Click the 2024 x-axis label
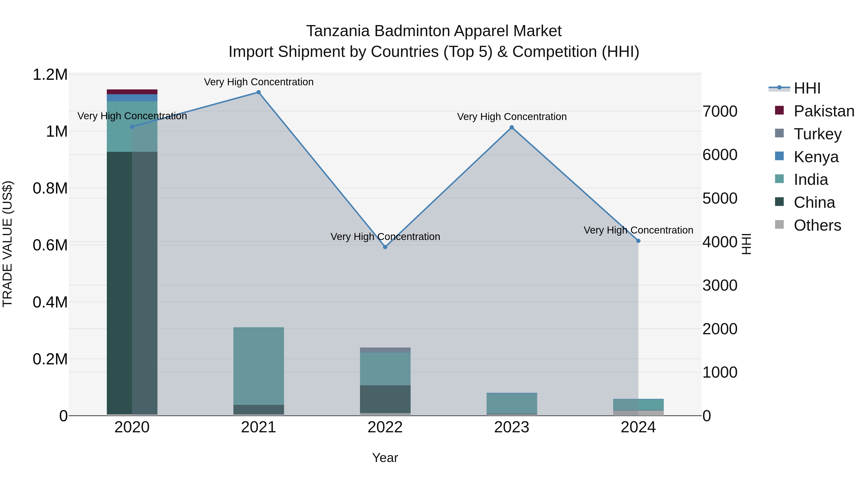Image resolution: width=868 pixels, height=488 pixels. click(638, 427)
